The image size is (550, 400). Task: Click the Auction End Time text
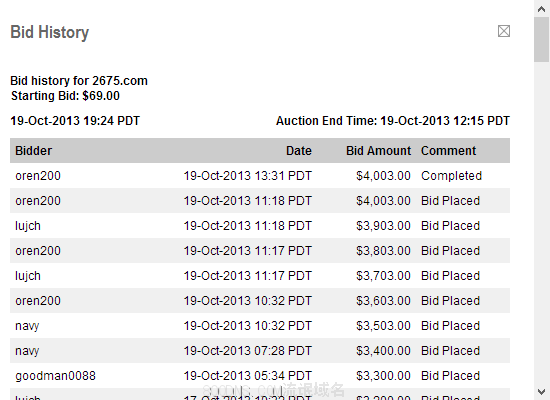pos(393,121)
